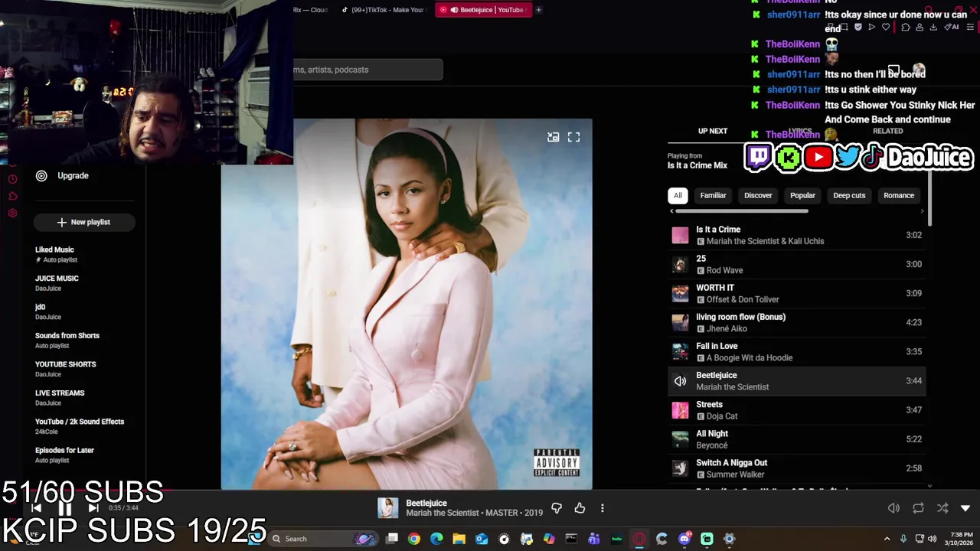980x551 pixels.
Task: Open Microsoft Teams from the taskbar
Action: tap(594, 539)
